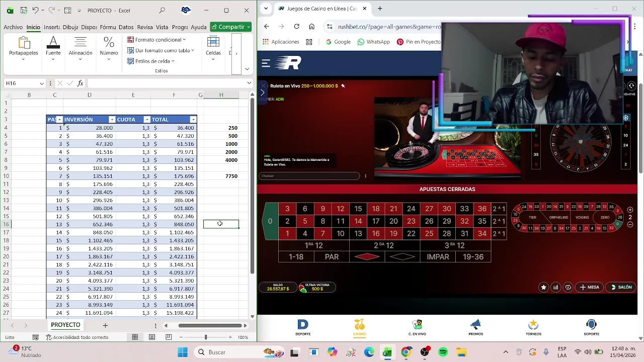The height and width of the screenshot is (362, 644).
Task: Click the roulette chat input field
Action: 309,176
